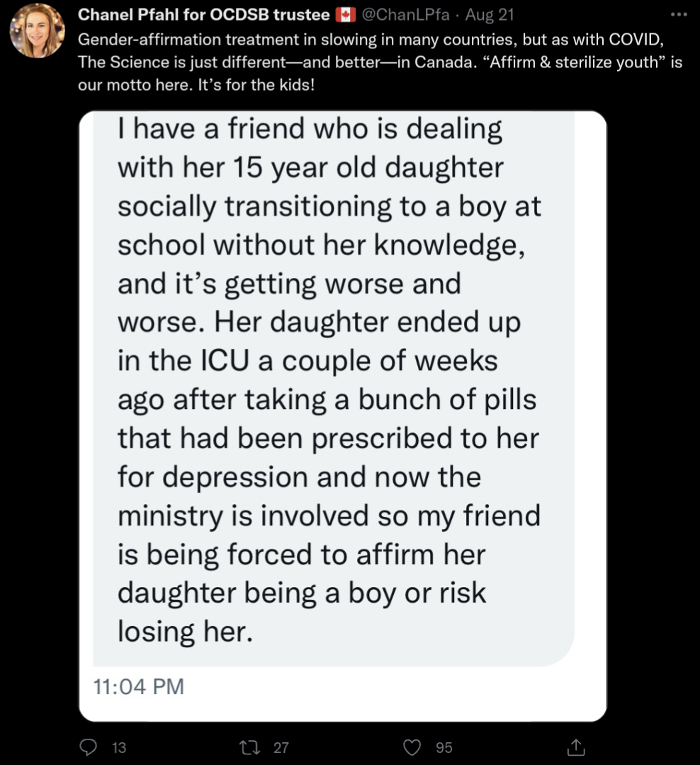Click the tweet text about gender-affirmation treatment
Viewport: 700px width, 765px height.
coord(380,62)
